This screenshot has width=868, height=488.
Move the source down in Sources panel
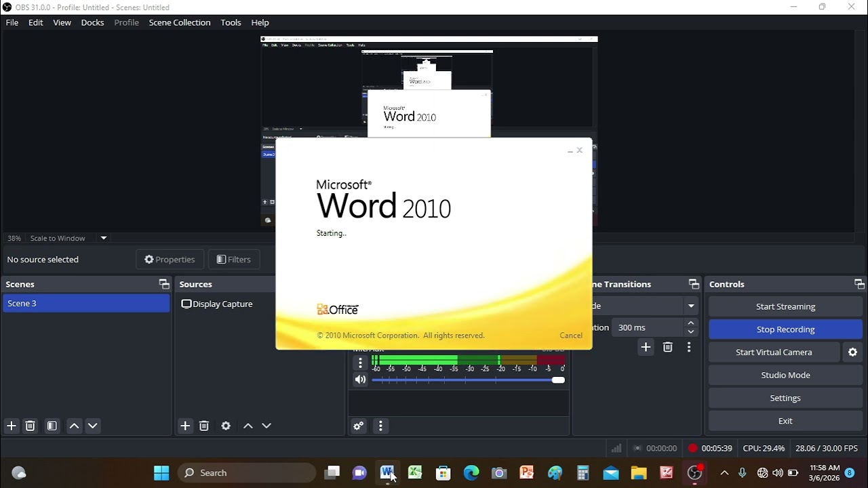(x=267, y=426)
